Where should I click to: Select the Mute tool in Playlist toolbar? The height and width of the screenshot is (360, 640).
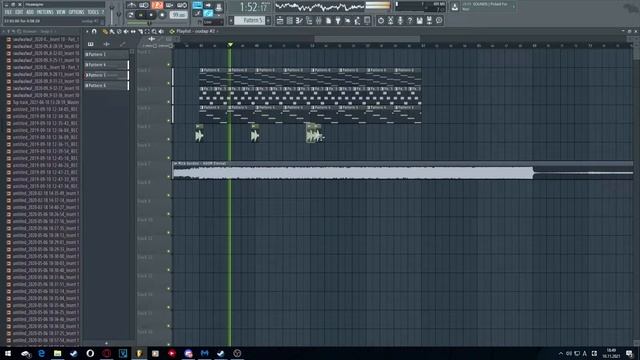[x=126, y=31]
